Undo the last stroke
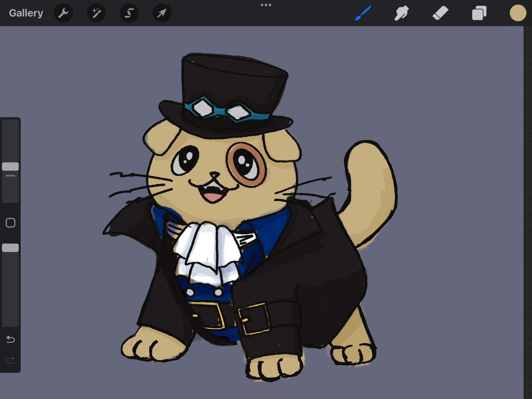The height and width of the screenshot is (399, 532). [x=10, y=339]
